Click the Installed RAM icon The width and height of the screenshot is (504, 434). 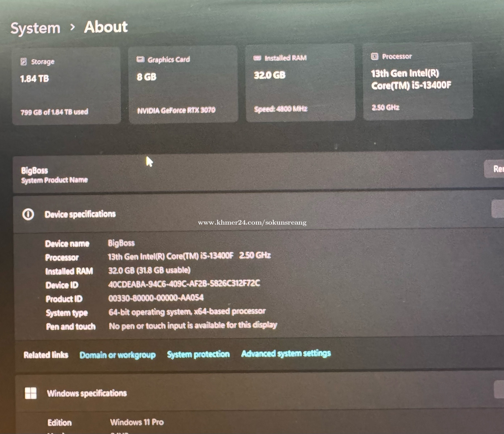257,58
